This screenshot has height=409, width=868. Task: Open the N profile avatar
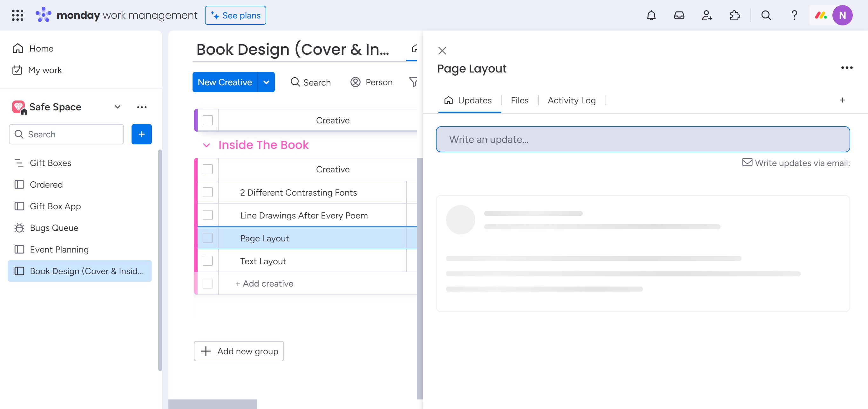tap(842, 15)
